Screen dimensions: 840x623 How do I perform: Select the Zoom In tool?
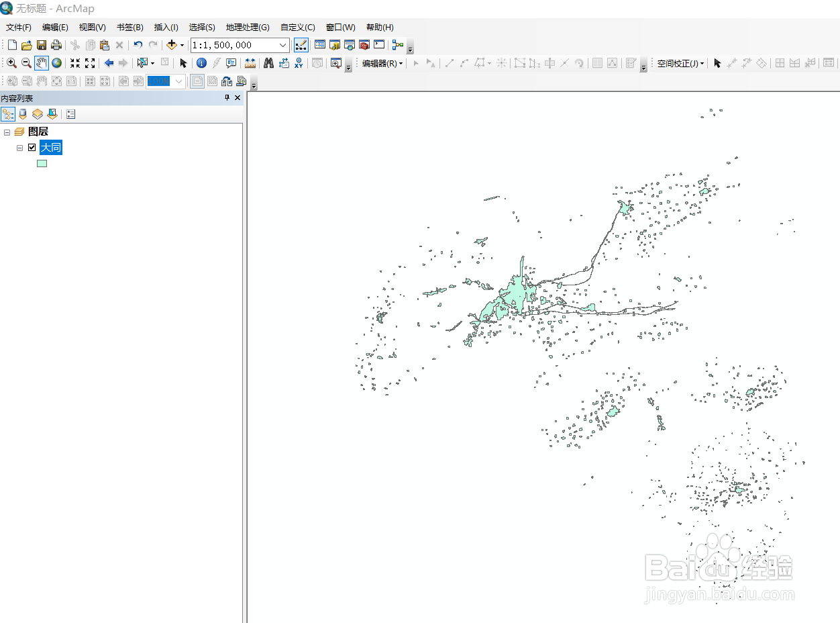pyautogui.click(x=11, y=63)
